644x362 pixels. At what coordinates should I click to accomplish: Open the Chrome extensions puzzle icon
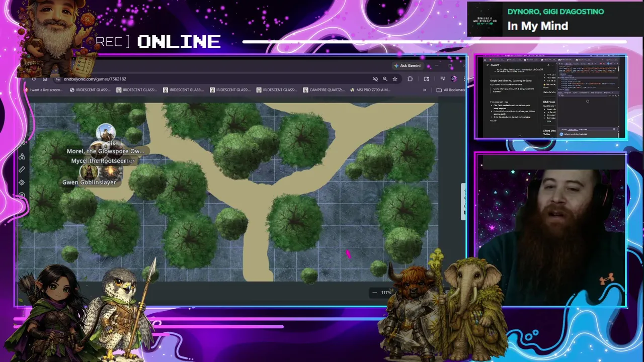410,79
